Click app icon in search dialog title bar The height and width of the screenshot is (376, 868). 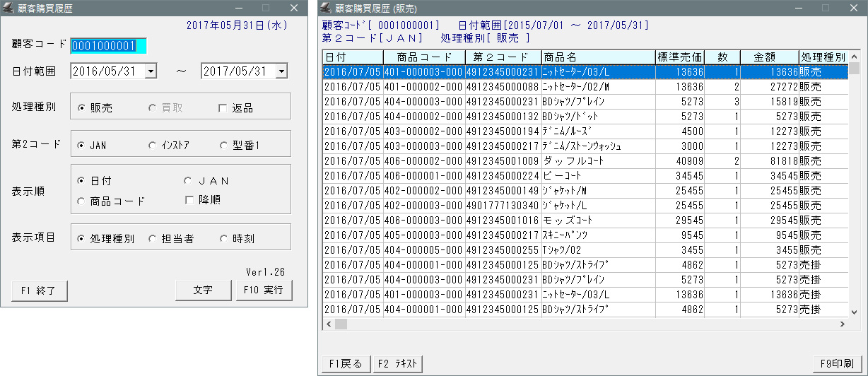click(8, 8)
